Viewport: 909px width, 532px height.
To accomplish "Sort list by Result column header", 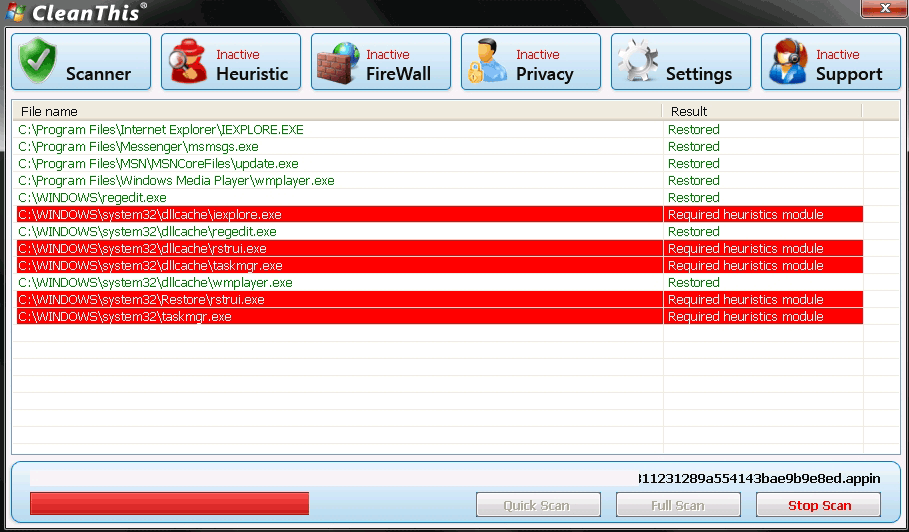I will [x=760, y=111].
